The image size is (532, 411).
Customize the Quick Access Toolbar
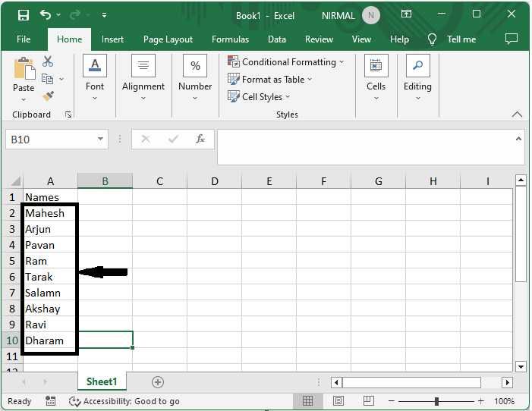104,15
